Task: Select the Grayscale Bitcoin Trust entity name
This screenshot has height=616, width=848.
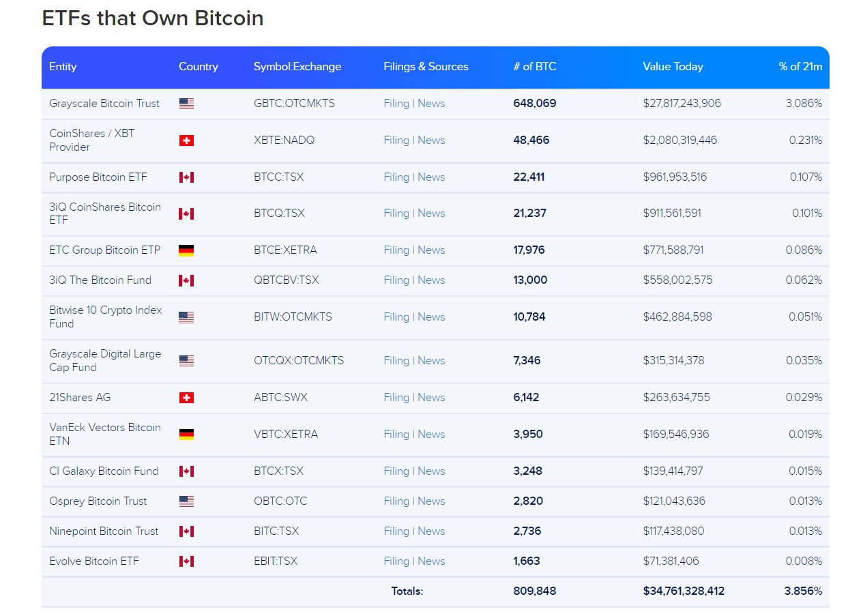Action: tap(104, 104)
